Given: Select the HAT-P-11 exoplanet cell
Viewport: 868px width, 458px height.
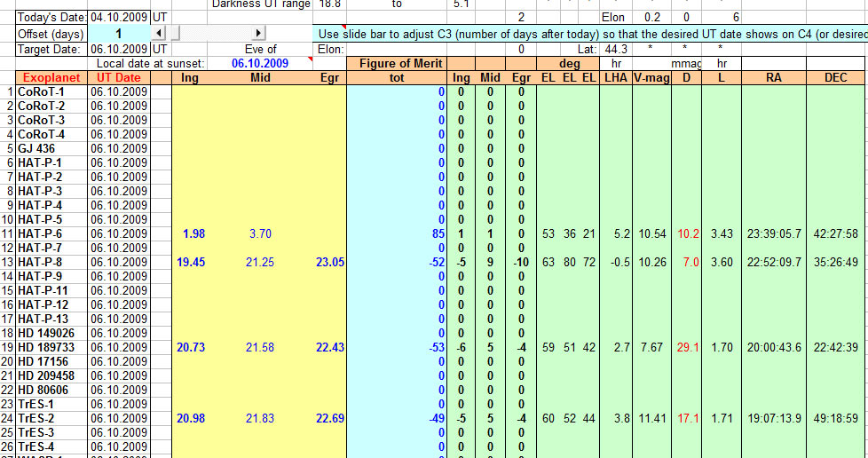Looking at the screenshot, I should [51, 291].
